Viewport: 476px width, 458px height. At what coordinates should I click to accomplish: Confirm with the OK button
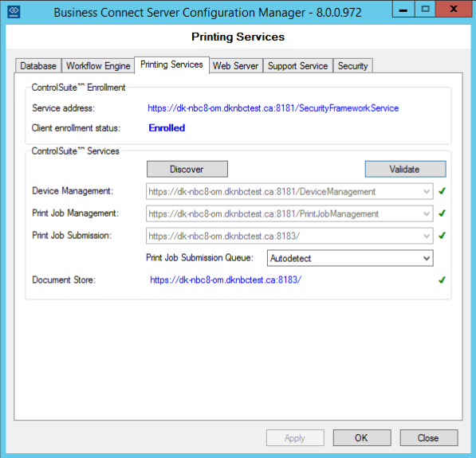point(362,437)
